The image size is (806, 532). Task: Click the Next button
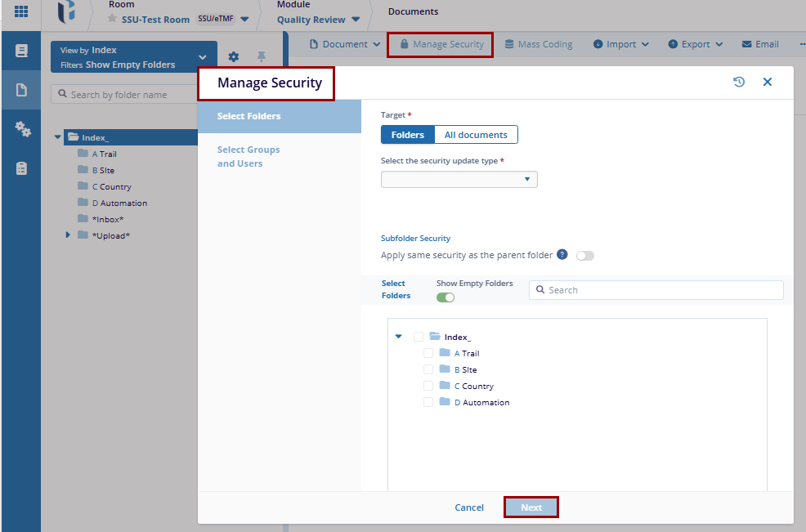pos(531,507)
